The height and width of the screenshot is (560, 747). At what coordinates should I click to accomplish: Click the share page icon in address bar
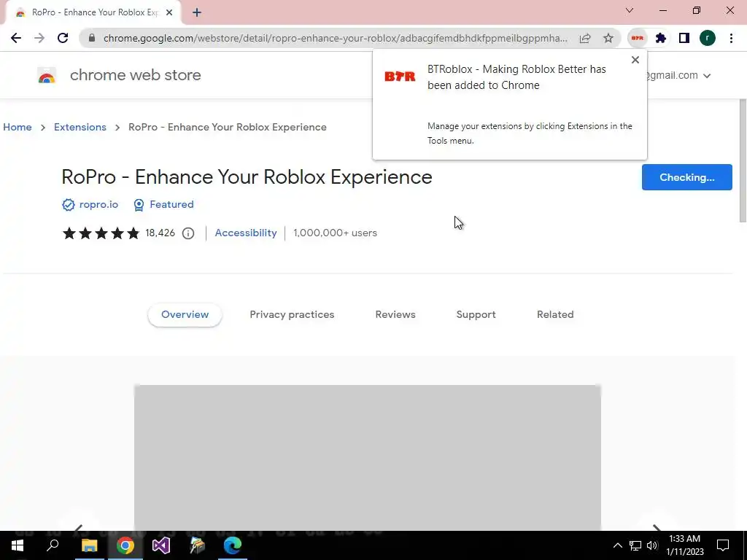tap(585, 38)
